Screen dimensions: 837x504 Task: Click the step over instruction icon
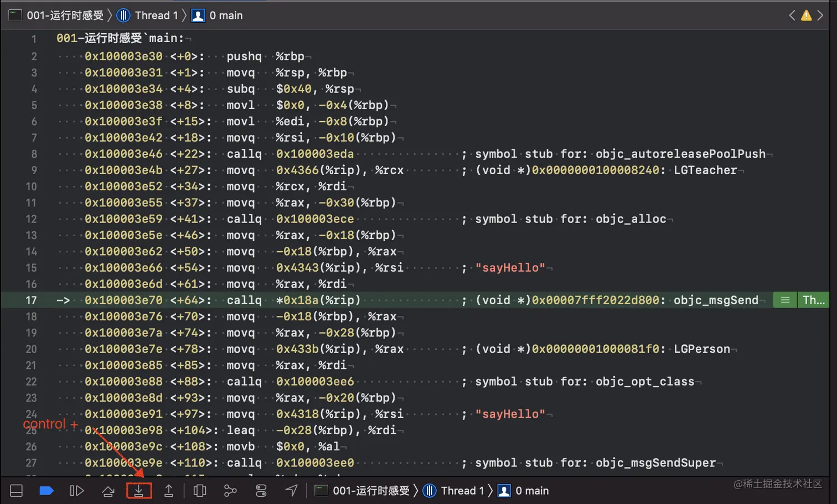pos(108,491)
